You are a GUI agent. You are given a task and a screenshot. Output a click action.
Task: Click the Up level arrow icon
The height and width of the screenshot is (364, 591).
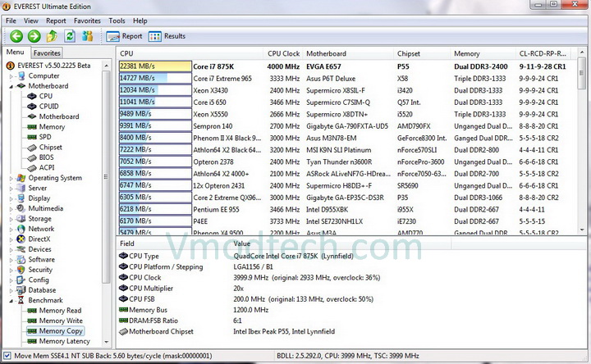[x=52, y=36]
